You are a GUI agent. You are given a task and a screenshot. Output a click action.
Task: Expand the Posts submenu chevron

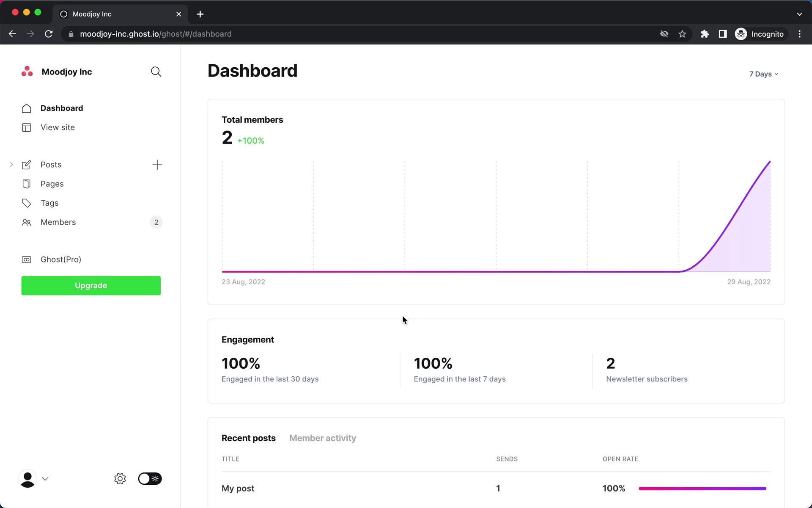tap(11, 165)
